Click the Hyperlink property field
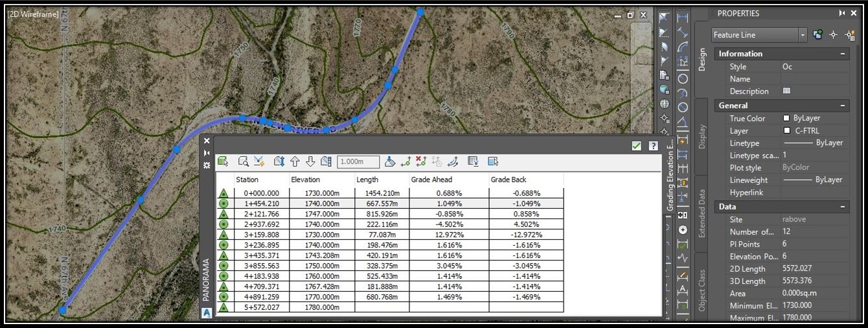Screen dimensions: 868x328 click(815, 193)
